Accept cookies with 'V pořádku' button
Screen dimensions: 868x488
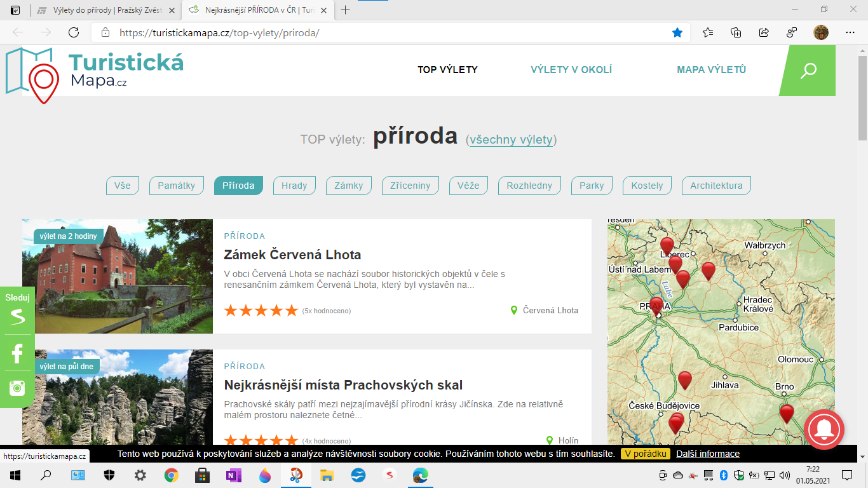click(645, 454)
